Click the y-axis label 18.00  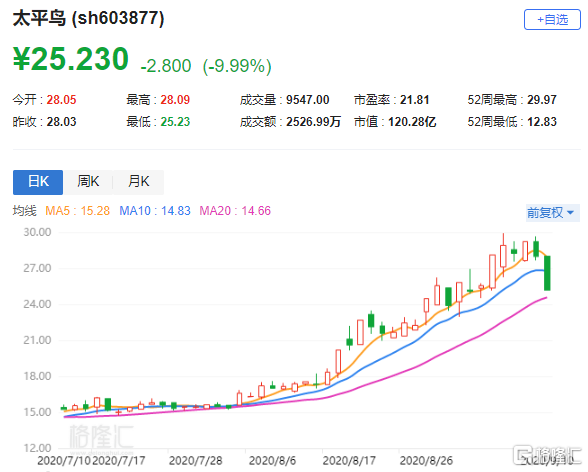pyautogui.click(x=37, y=376)
